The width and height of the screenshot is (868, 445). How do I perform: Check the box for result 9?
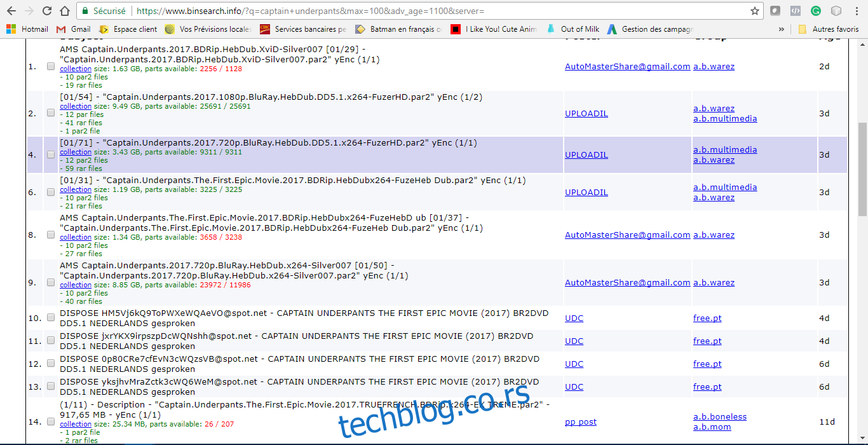coord(51,282)
